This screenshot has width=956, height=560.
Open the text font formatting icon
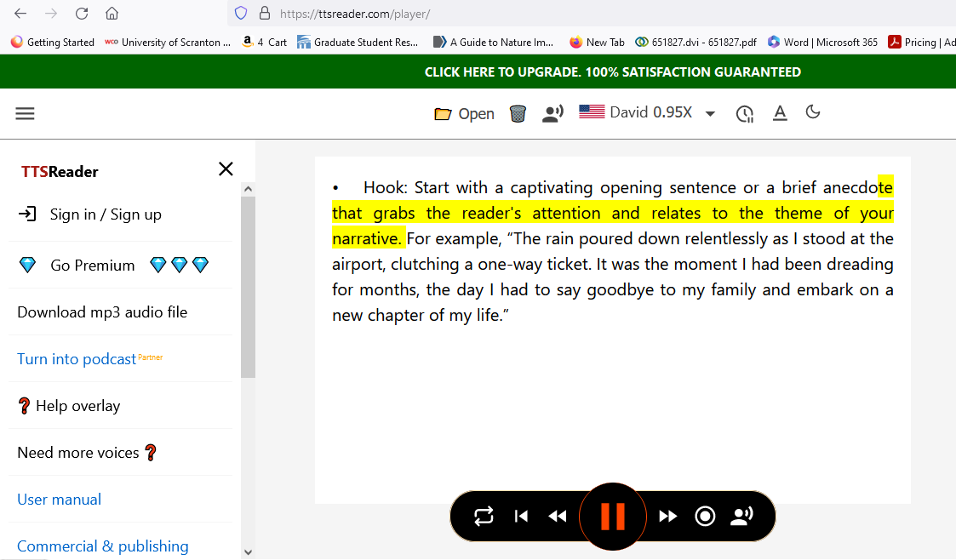tap(780, 113)
